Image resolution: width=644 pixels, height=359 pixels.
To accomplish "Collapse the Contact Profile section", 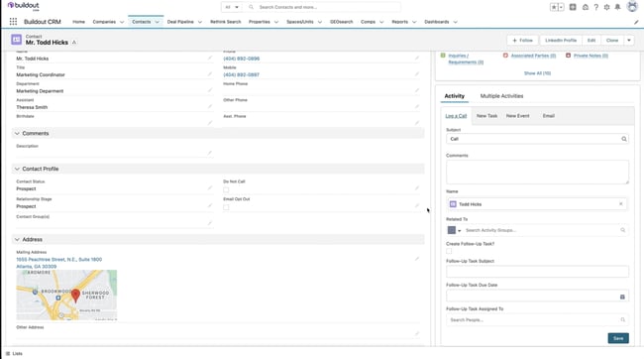I will 17,169.
